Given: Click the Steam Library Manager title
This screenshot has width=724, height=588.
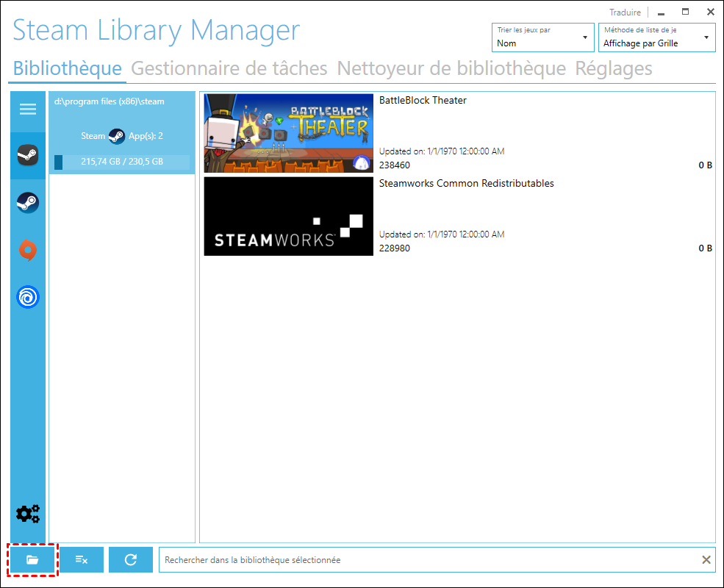Looking at the screenshot, I should tap(156, 30).
